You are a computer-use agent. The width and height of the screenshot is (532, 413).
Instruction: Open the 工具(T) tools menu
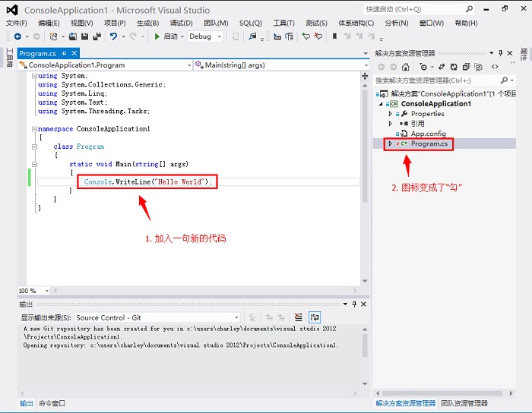coord(284,23)
